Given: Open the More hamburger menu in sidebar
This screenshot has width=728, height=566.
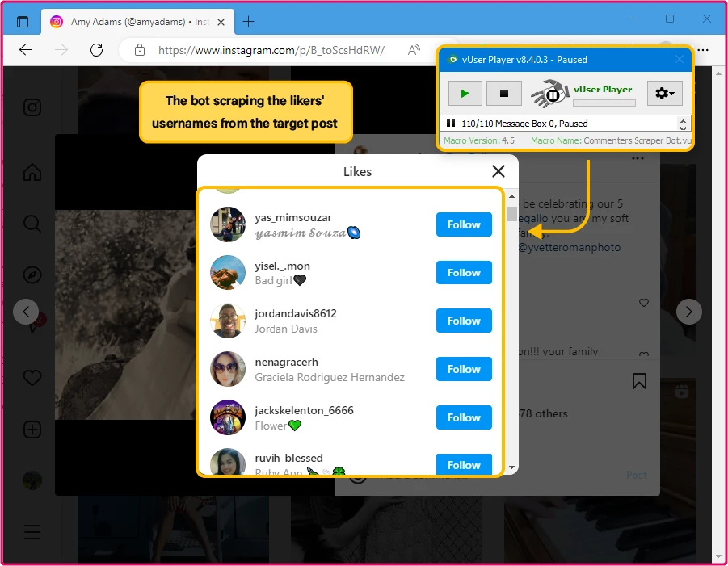Looking at the screenshot, I should (32, 531).
